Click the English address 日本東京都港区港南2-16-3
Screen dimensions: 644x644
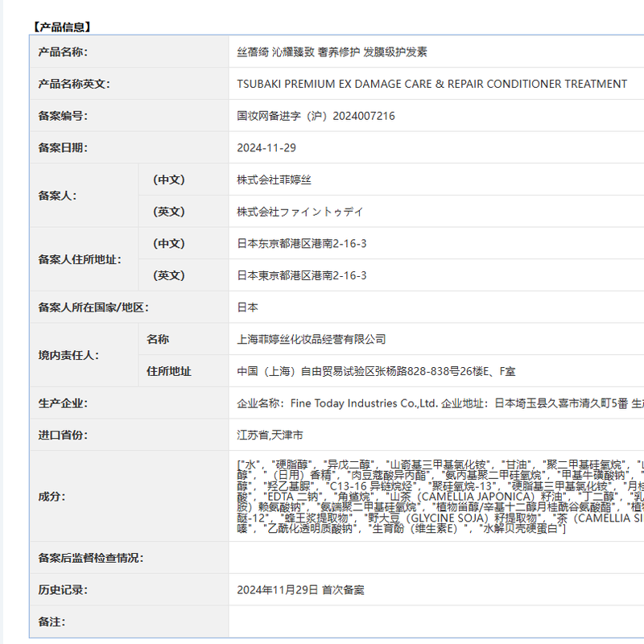tap(301, 275)
